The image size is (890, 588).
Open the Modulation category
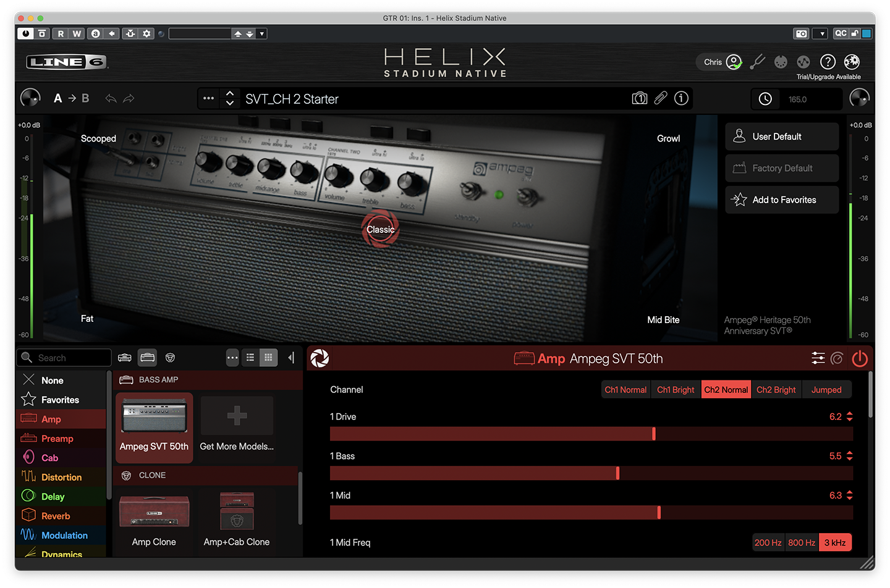point(61,535)
